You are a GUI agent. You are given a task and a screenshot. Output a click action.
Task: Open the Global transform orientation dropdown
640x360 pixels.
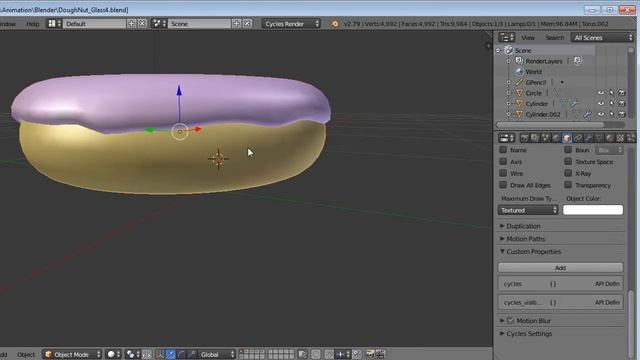(217, 354)
